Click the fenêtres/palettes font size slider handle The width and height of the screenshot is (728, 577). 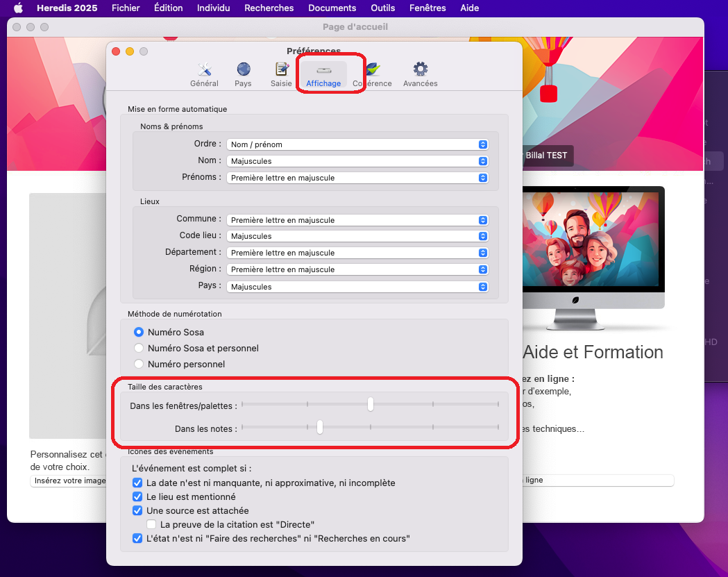point(371,404)
